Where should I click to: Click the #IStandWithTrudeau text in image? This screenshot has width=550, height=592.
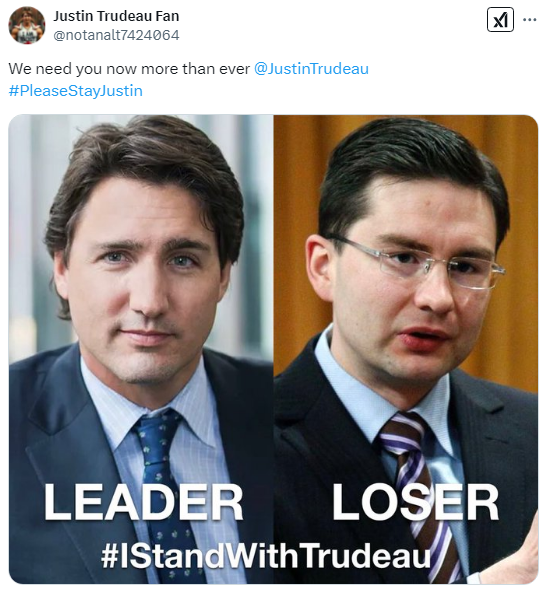coord(266,555)
